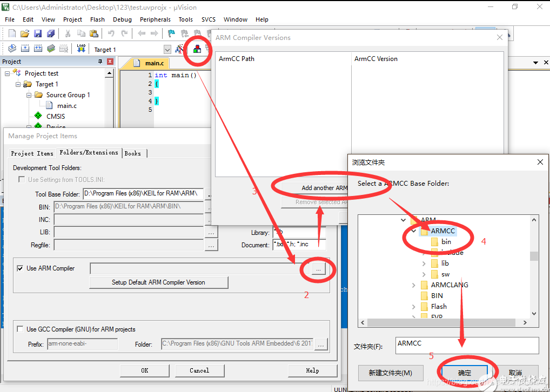Download to flash LOAD icon
Image resolution: width=550 pixels, height=392 pixels.
click(81, 49)
